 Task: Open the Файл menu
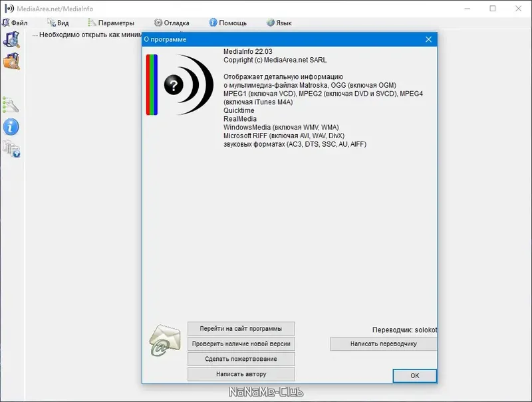[x=15, y=23]
